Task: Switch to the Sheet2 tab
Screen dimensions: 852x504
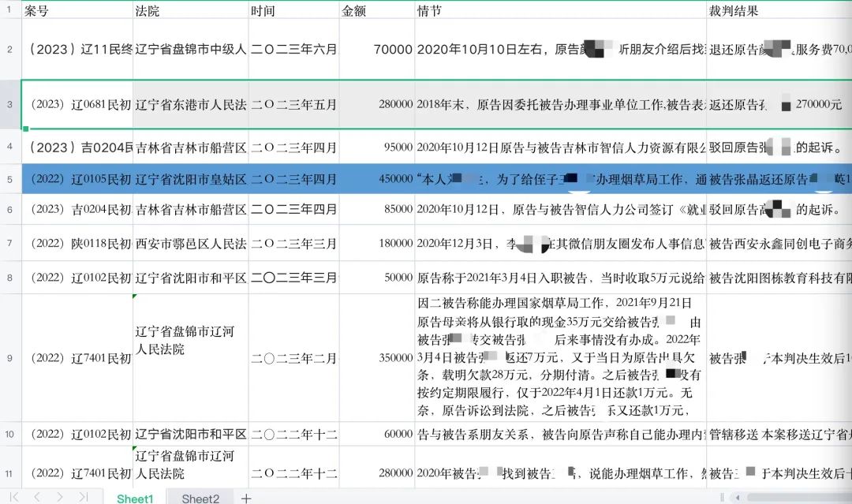Action: (201, 498)
